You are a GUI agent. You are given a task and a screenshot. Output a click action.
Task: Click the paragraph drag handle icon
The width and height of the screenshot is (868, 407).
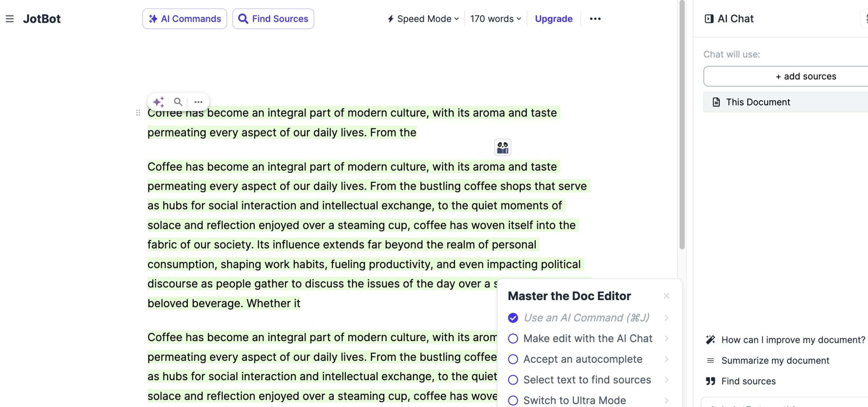click(138, 113)
